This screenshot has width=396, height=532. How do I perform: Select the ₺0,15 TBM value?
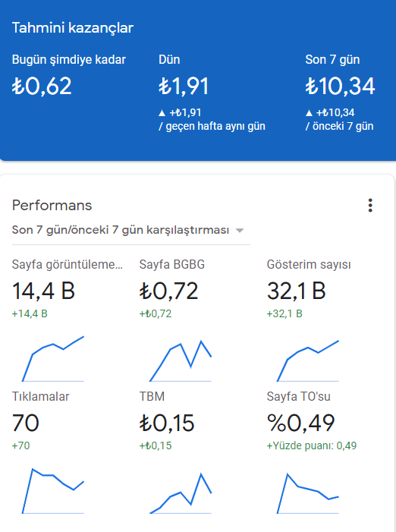pos(167,423)
